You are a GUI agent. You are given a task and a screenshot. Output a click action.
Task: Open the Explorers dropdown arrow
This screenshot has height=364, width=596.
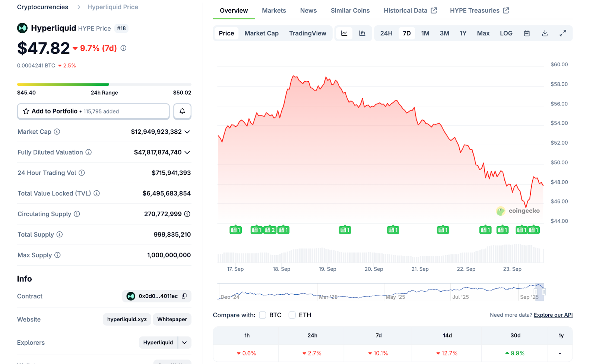[184, 343]
